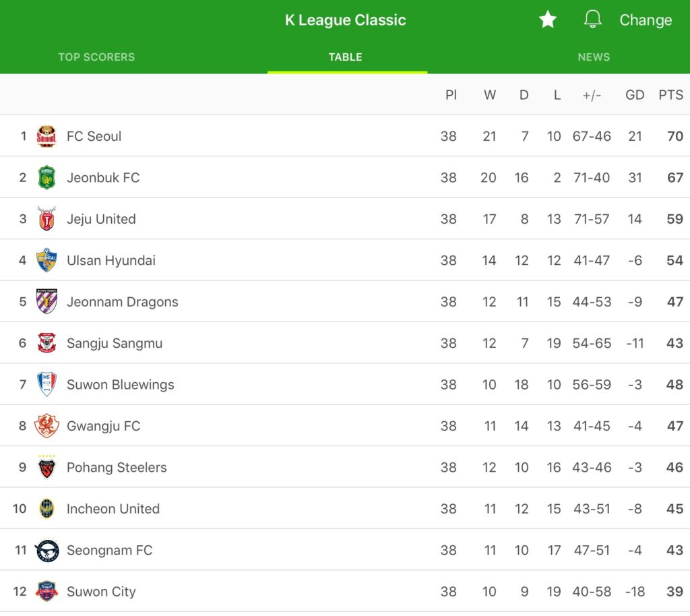Open the Sangju Sangmu team name
The height and width of the screenshot is (616, 690).
point(115,344)
